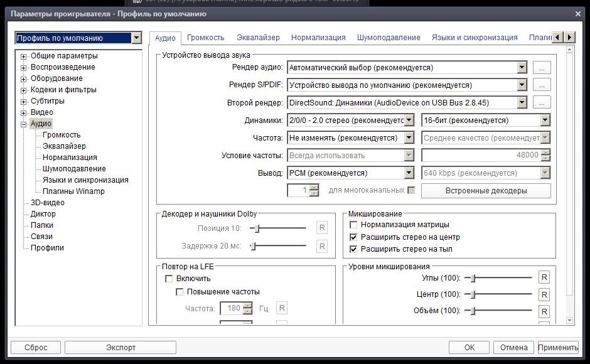Switch to the Эквалайзер tab
The image size is (590, 364).
258,38
